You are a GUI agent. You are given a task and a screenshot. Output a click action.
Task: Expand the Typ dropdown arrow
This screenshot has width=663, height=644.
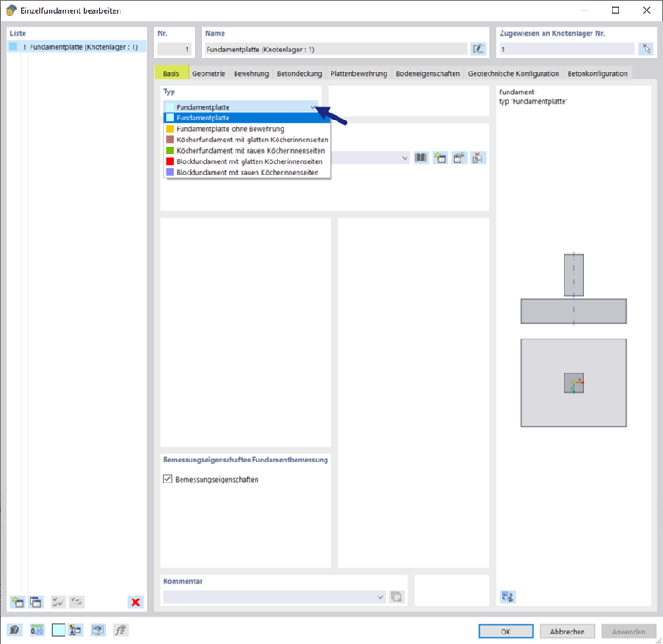pos(312,107)
